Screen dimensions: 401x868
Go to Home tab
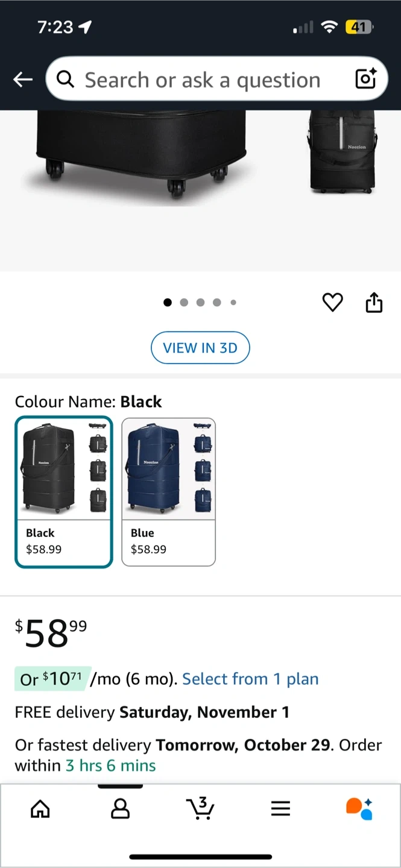40,808
